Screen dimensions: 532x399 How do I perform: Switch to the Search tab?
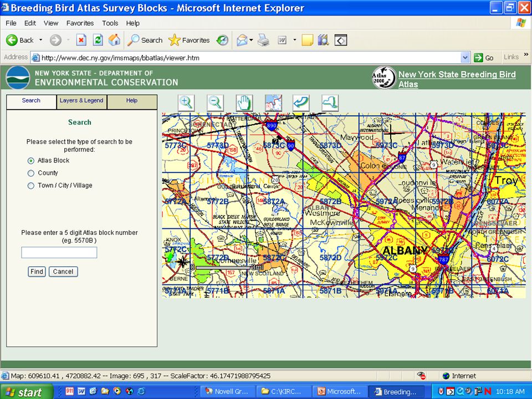point(31,101)
